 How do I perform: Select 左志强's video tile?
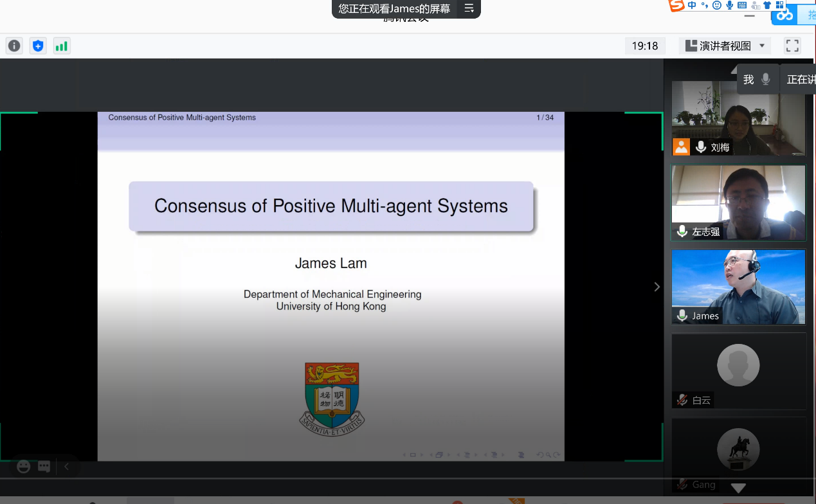tap(738, 203)
